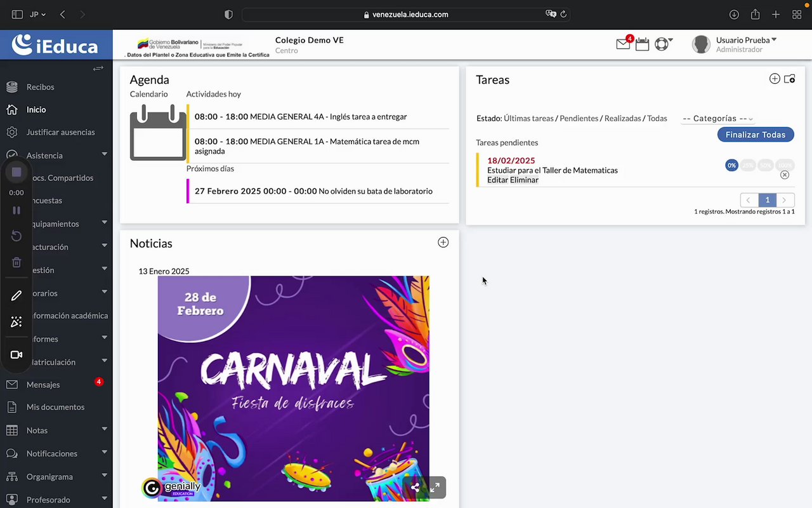
Task: Open the Carnaval news image
Action: tap(293, 388)
